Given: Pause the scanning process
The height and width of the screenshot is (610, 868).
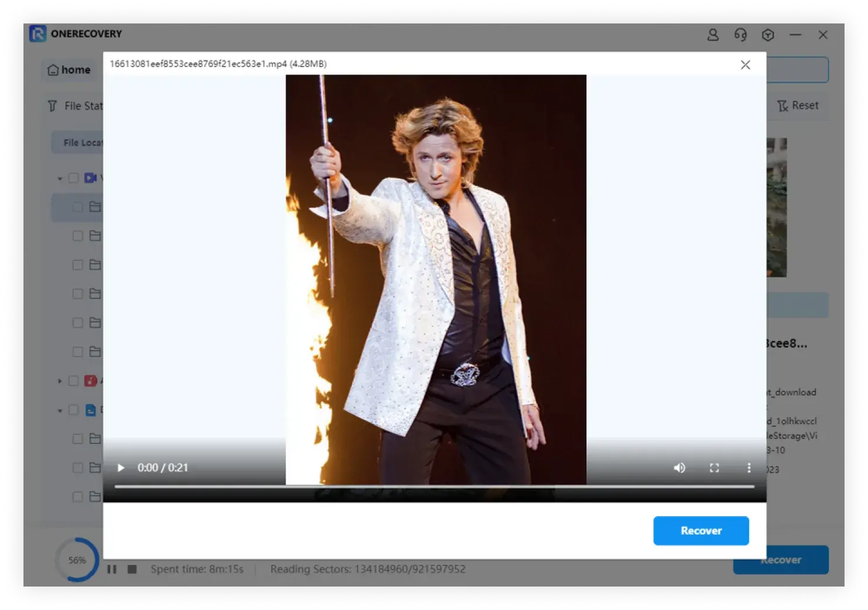Looking at the screenshot, I should [112, 569].
